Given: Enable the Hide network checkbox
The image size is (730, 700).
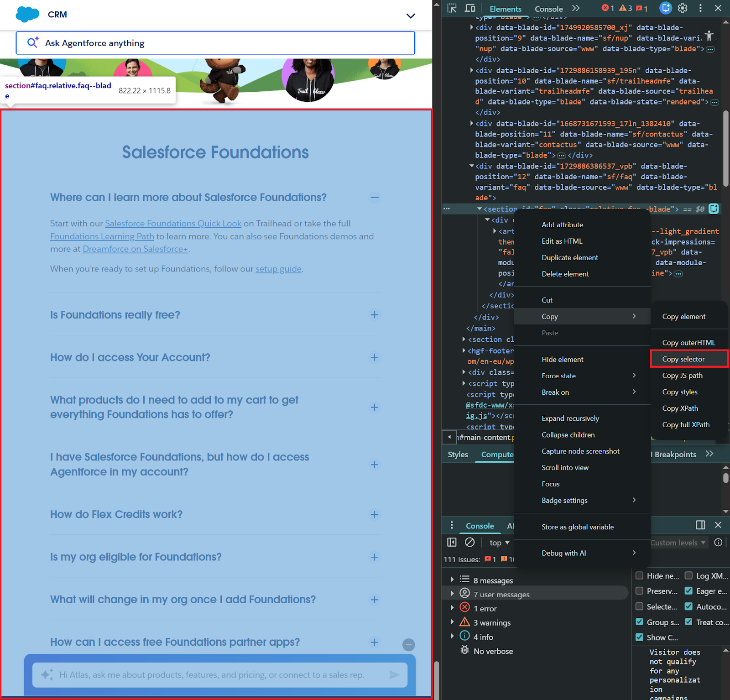Looking at the screenshot, I should coord(640,576).
